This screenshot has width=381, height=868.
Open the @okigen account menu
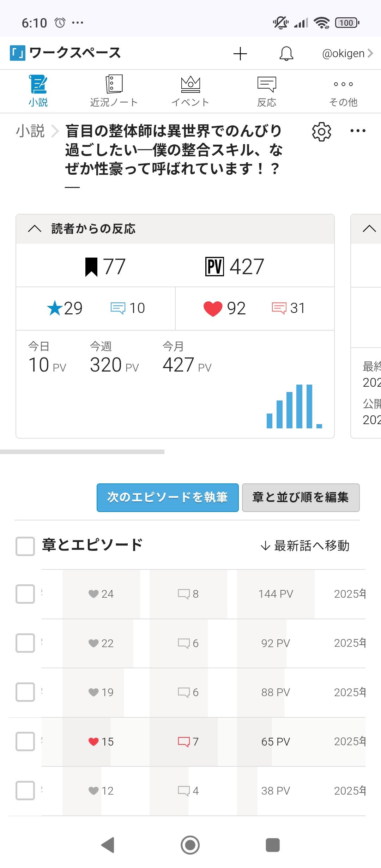click(347, 54)
